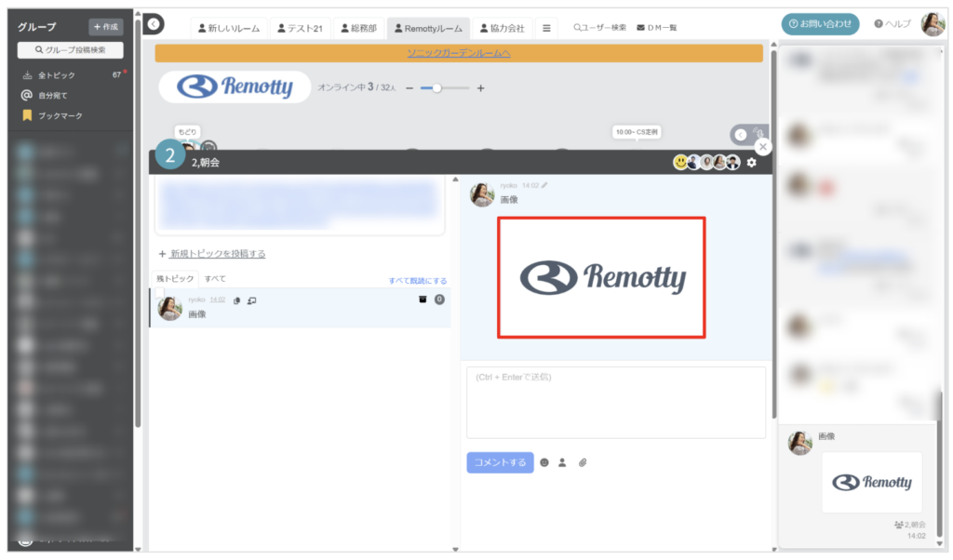953x560 pixels.
Task: Click ryoko's avatar in the message pane
Action: (x=483, y=195)
